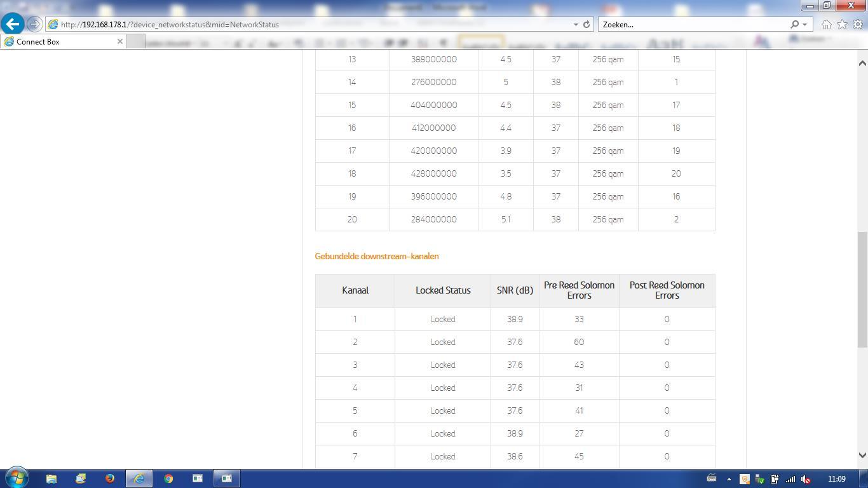Viewport: 868px width, 488px height.
Task: Show hidden system tray icons
Action: pyautogui.click(x=729, y=479)
